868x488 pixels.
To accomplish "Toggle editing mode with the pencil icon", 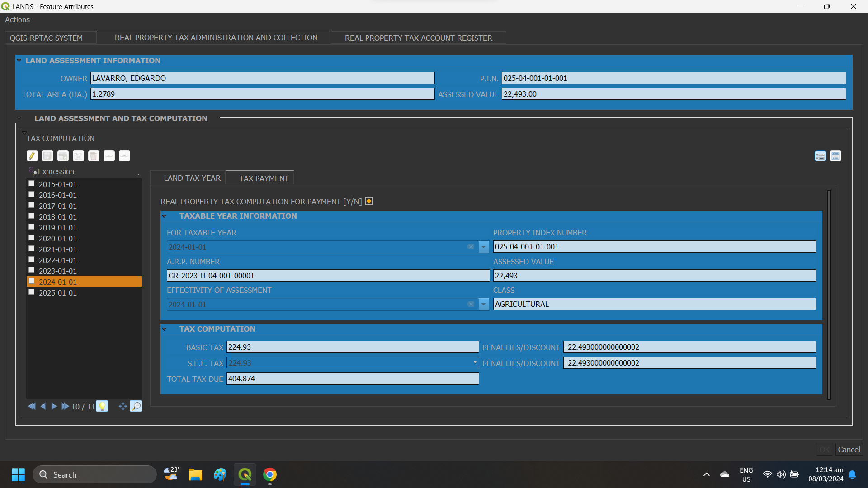I will click(32, 155).
